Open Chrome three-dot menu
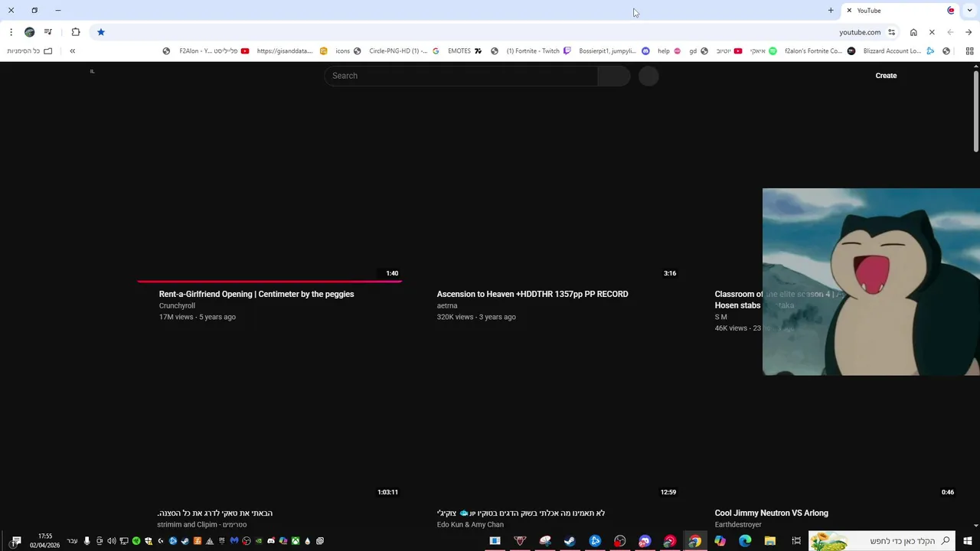The image size is (980, 551). pyautogui.click(x=11, y=32)
